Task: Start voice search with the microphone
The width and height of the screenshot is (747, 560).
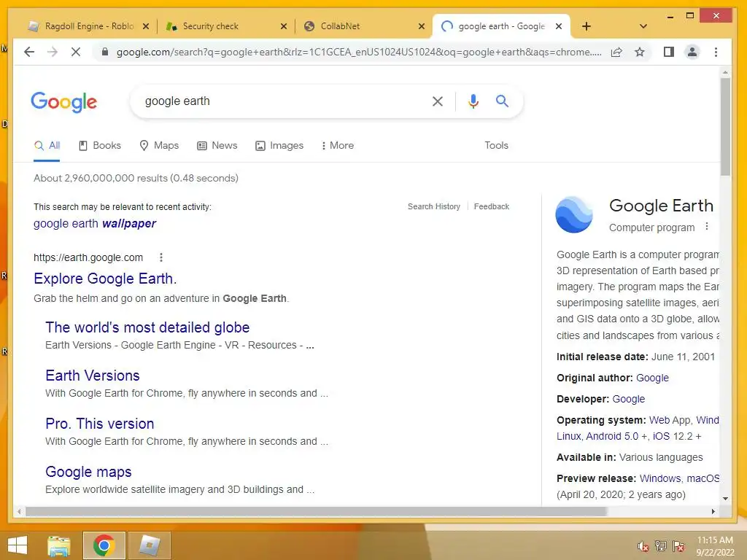Action: point(473,101)
